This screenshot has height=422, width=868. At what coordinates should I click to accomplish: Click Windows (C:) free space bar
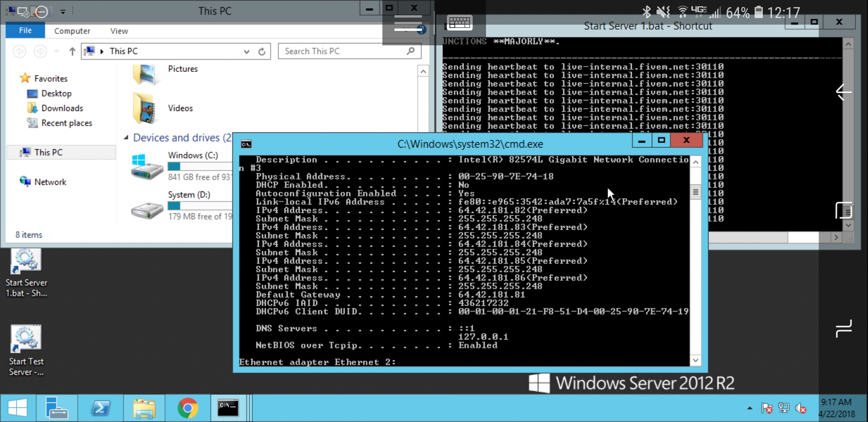(x=200, y=166)
